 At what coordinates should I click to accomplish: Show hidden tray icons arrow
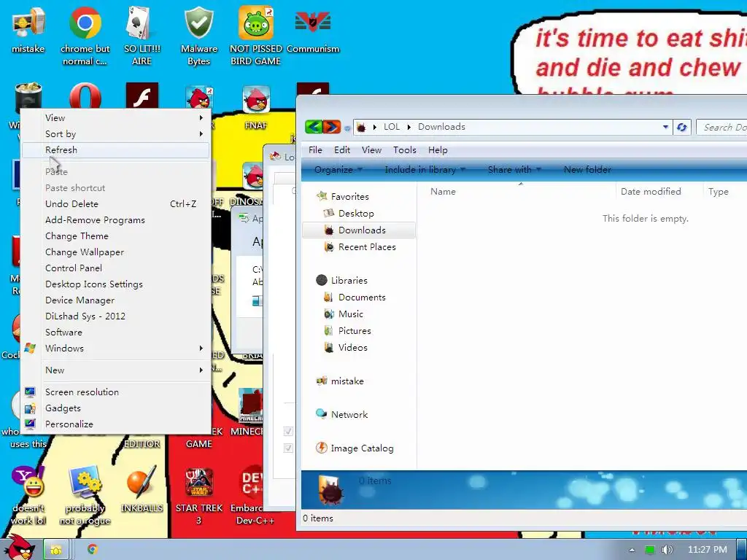(632, 550)
